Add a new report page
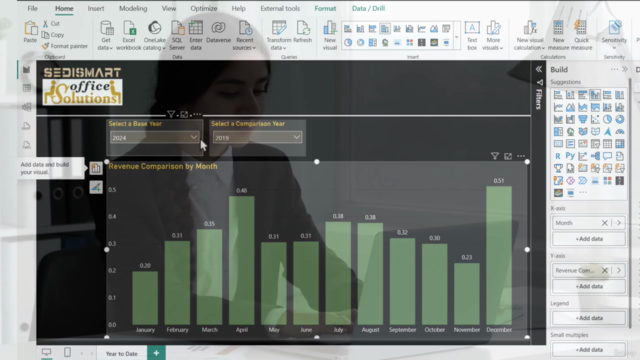 click(156, 353)
